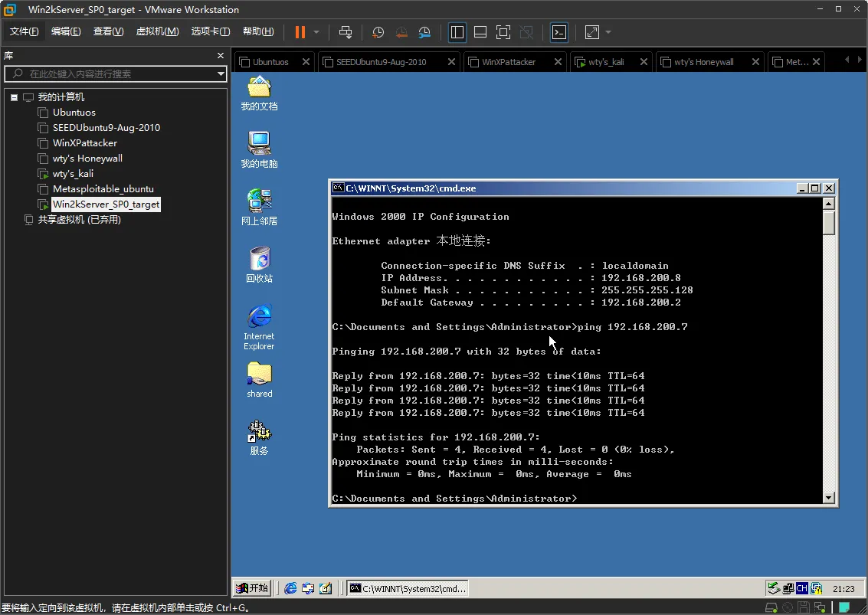Viewport: 868px width, 615px height.
Task: Maximize the cmd.exe window
Action: [815, 188]
